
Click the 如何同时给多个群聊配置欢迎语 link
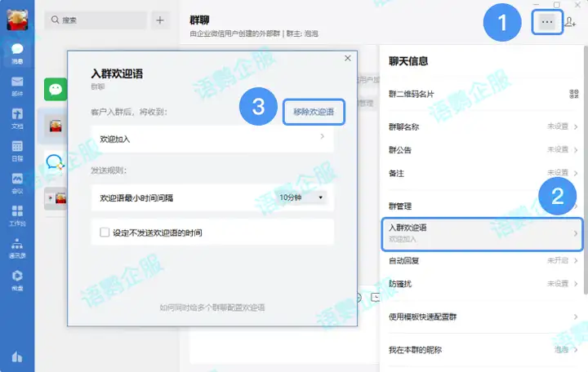212,308
